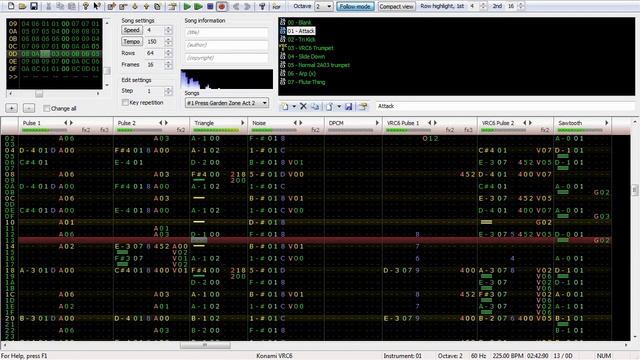Open a module file
640x360 pixels.
point(22,6)
